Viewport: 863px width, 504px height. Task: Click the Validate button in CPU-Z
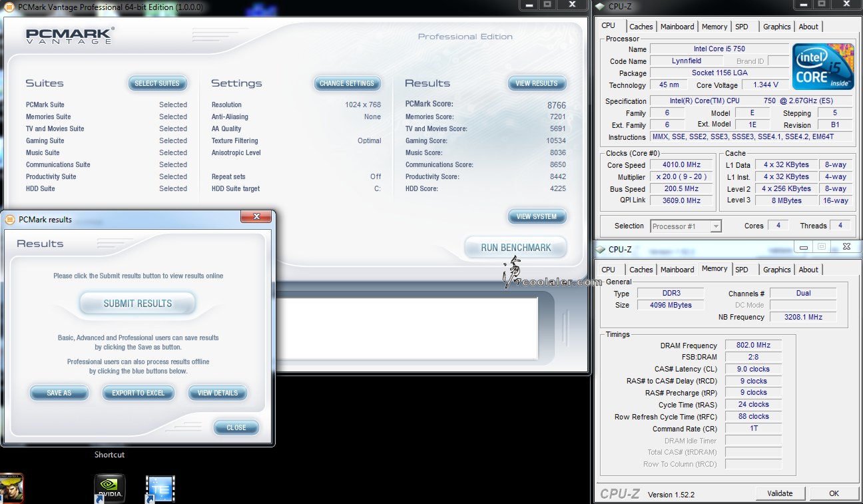[780, 493]
